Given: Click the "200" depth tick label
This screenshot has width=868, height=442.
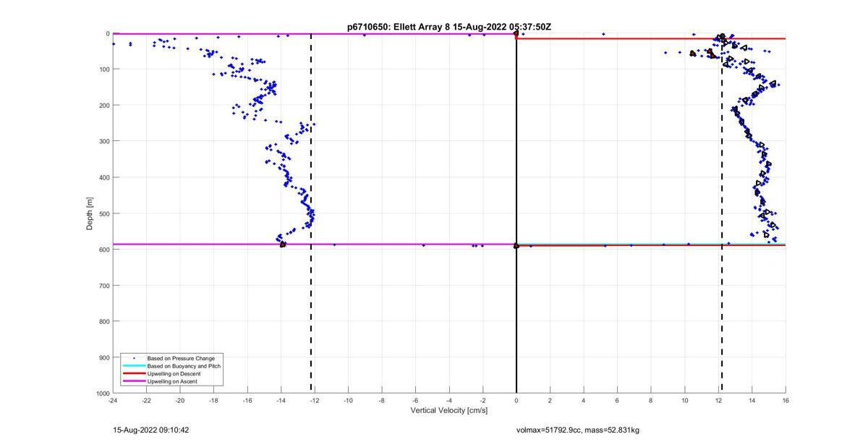Looking at the screenshot, I should pos(104,106).
